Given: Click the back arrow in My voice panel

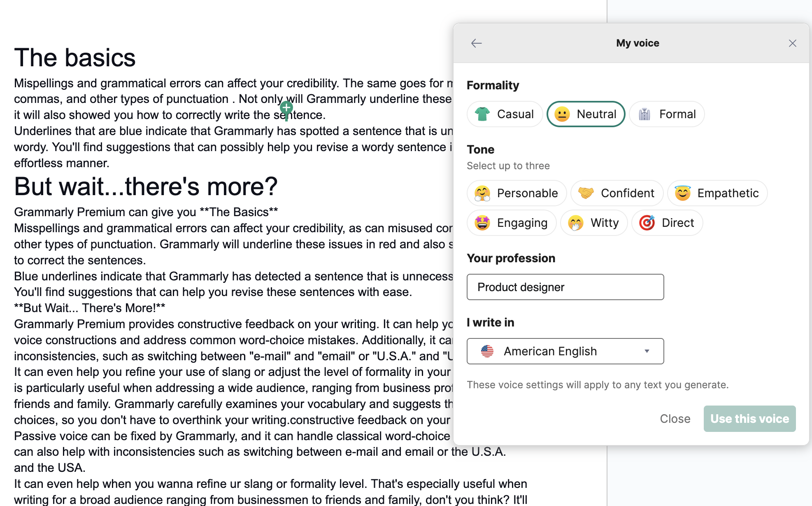Looking at the screenshot, I should click(x=476, y=43).
